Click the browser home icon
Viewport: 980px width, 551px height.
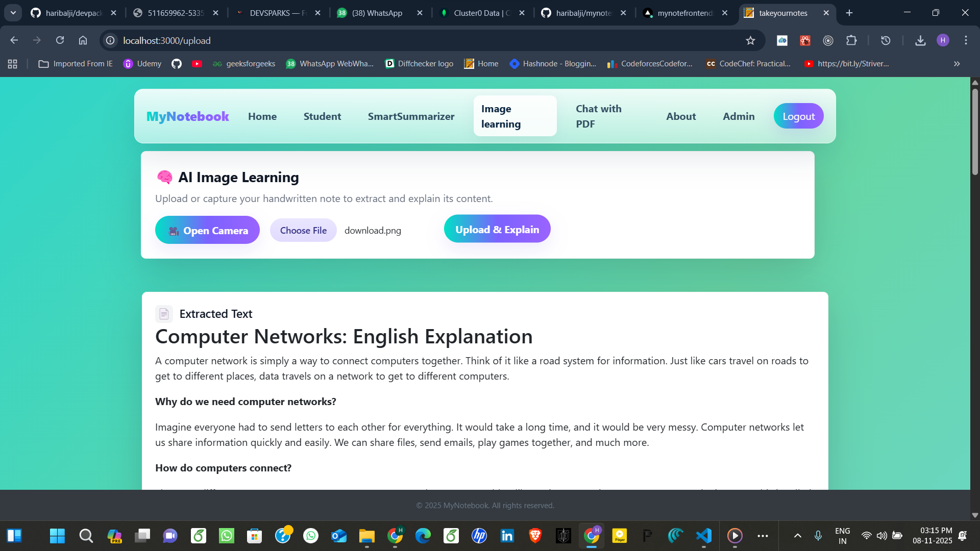click(x=83, y=40)
